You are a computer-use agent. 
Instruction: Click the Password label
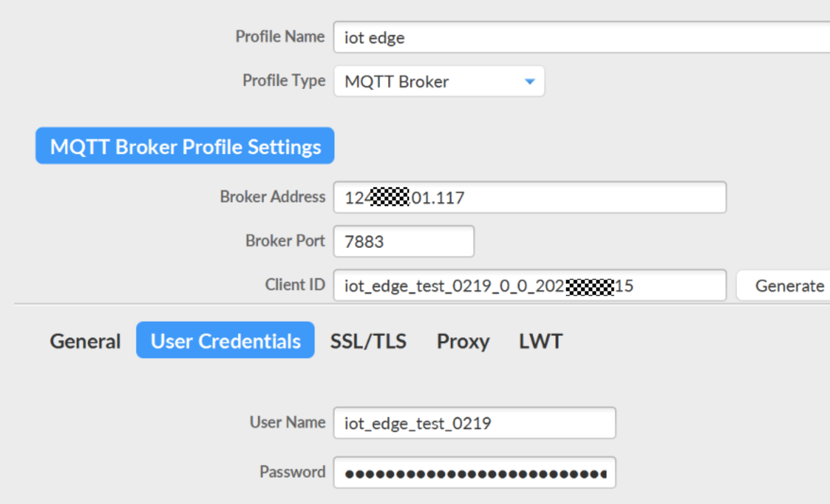[292, 472]
